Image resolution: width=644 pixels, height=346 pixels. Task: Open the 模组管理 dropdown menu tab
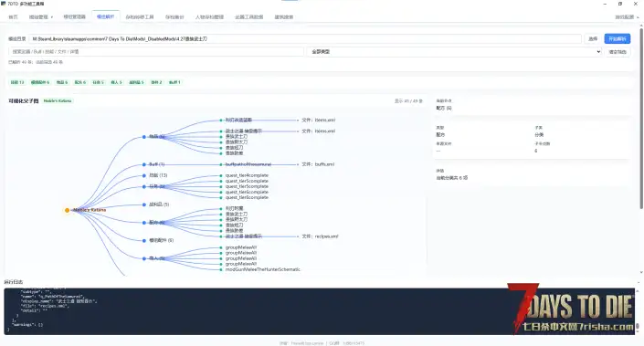(x=41, y=16)
